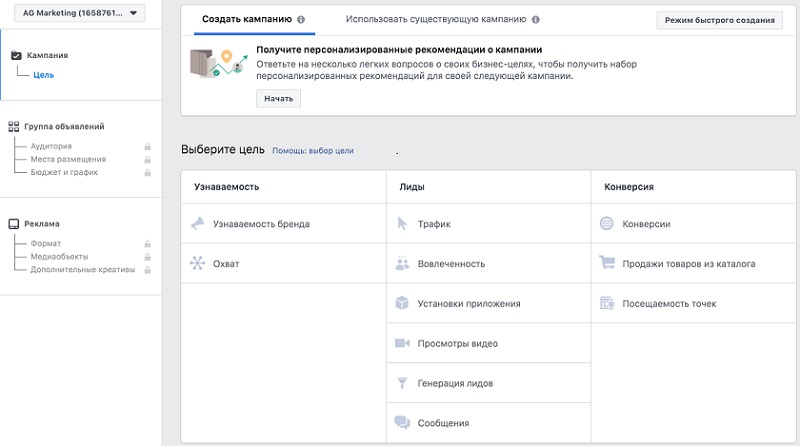The height and width of the screenshot is (446, 800).
Task: Click the Режим быстрого создания button
Action: (719, 20)
